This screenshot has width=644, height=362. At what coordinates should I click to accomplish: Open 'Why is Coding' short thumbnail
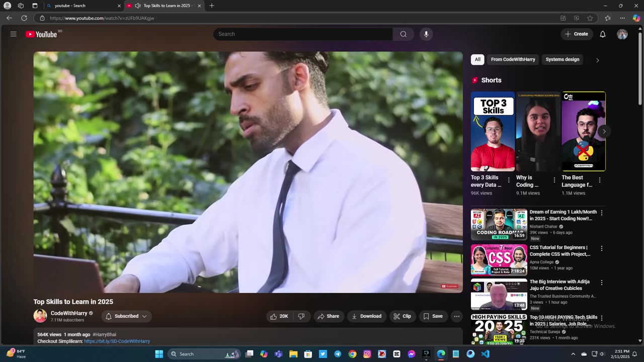pos(538,131)
